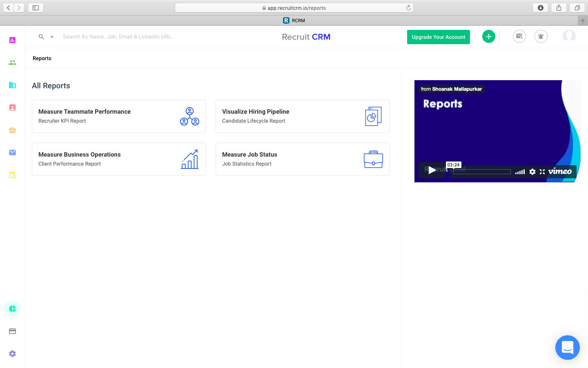Open jobs via orange briefcase sidebar icon
588x368 pixels.
pos(12,130)
